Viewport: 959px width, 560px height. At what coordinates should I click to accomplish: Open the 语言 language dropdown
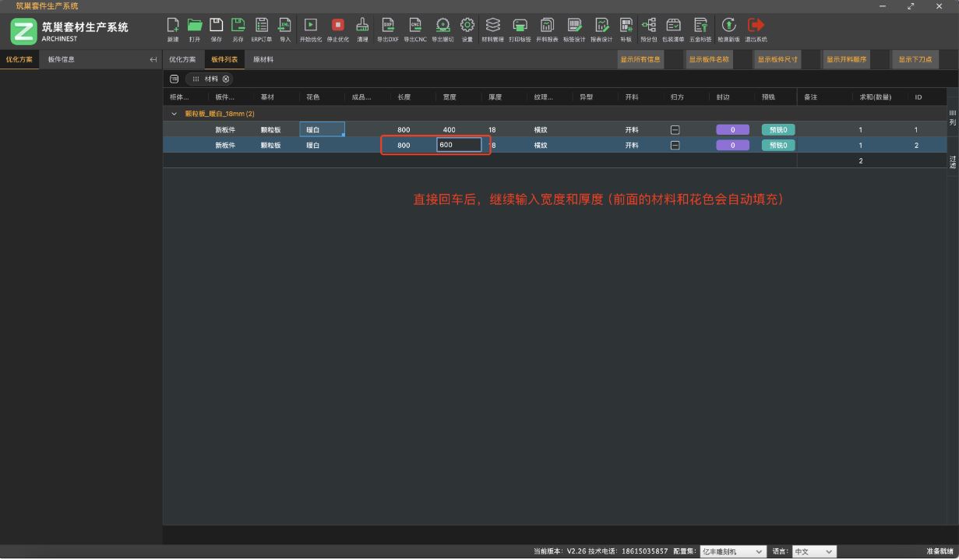[814, 551]
